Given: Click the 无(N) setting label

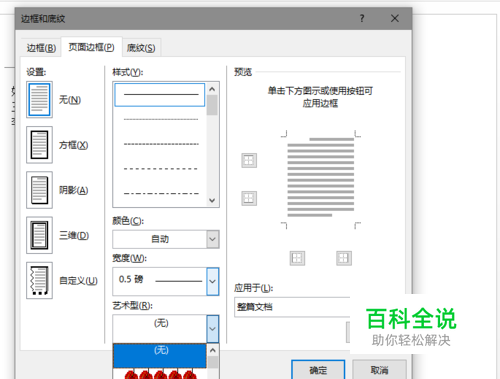Looking at the screenshot, I should [x=70, y=100].
